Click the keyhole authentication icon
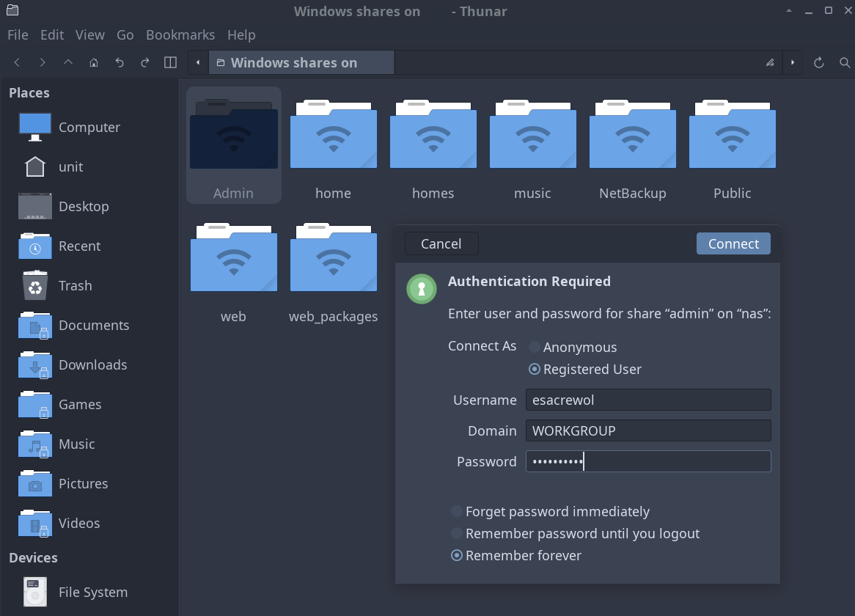Viewport: 855px width, 616px height. point(422,289)
